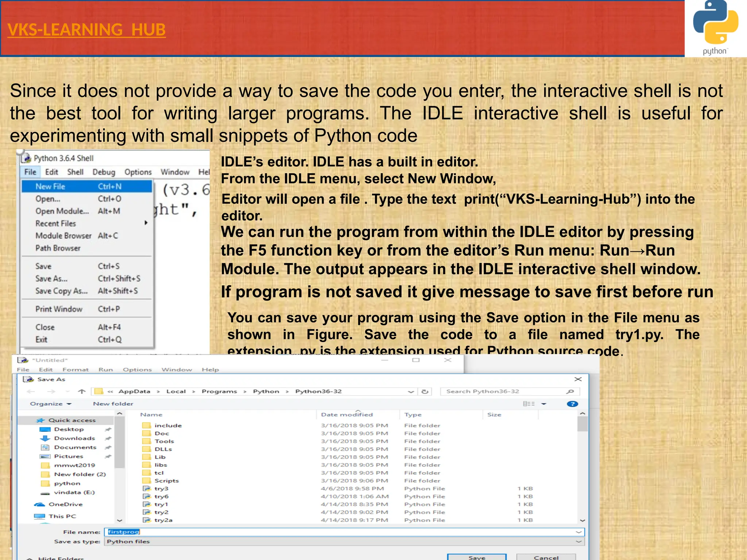Choose Exit from the File menu
Image resolution: width=747 pixels, height=560 pixels.
(x=87, y=339)
